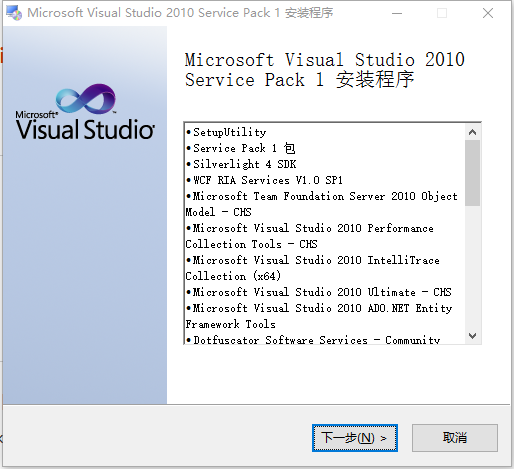Click the Visual Studio infinity logo

coord(85,99)
